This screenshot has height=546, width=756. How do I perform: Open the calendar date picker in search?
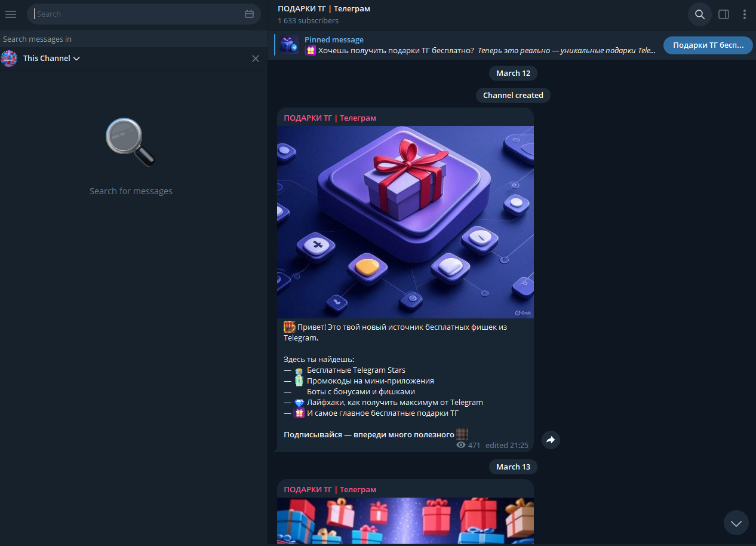pos(250,14)
